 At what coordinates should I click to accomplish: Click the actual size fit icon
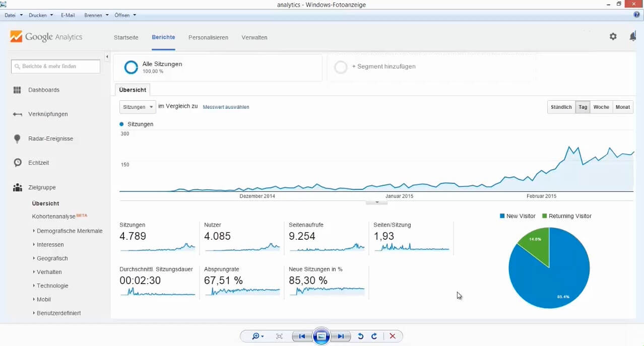(279, 336)
